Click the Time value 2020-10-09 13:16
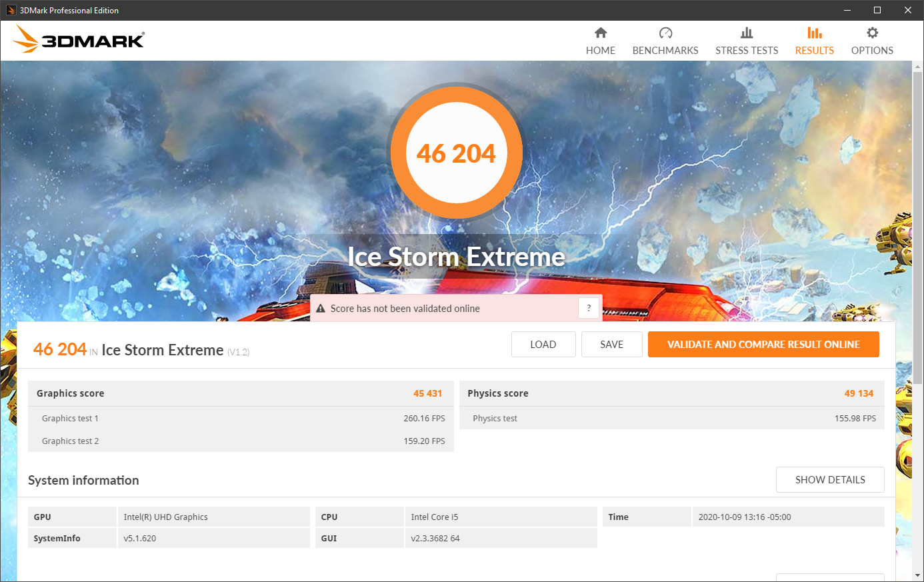Image resolution: width=924 pixels, height=582 pixels. click(745, 517)
